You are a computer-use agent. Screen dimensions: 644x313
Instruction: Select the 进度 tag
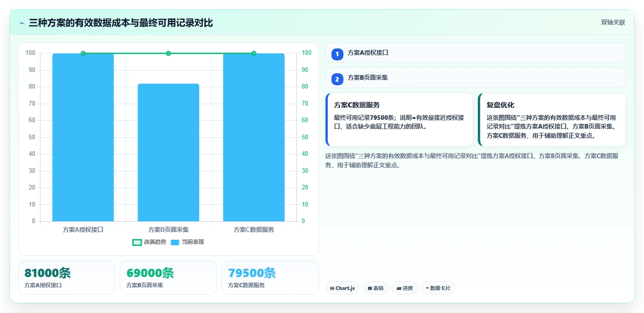pyautogui.click(x=405, y=288)
